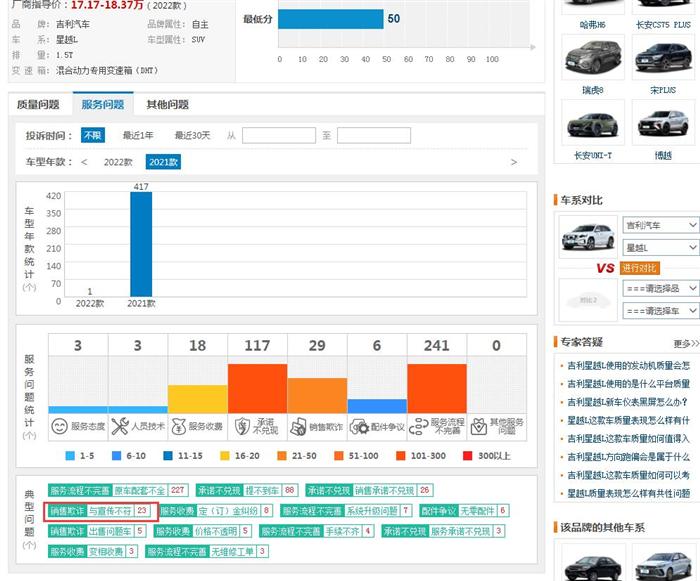Click the 配件争议 gear icon
Screen dimensions: 700x581
[359, 427]
